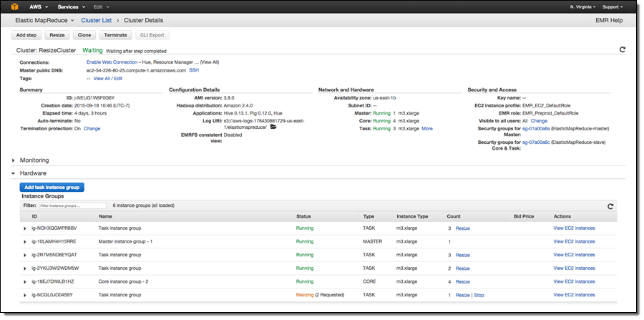The image size is (644, 320).
Task: Stop resizing group ig-NCGL0JO04S9Y
Action: pos(479,295)
